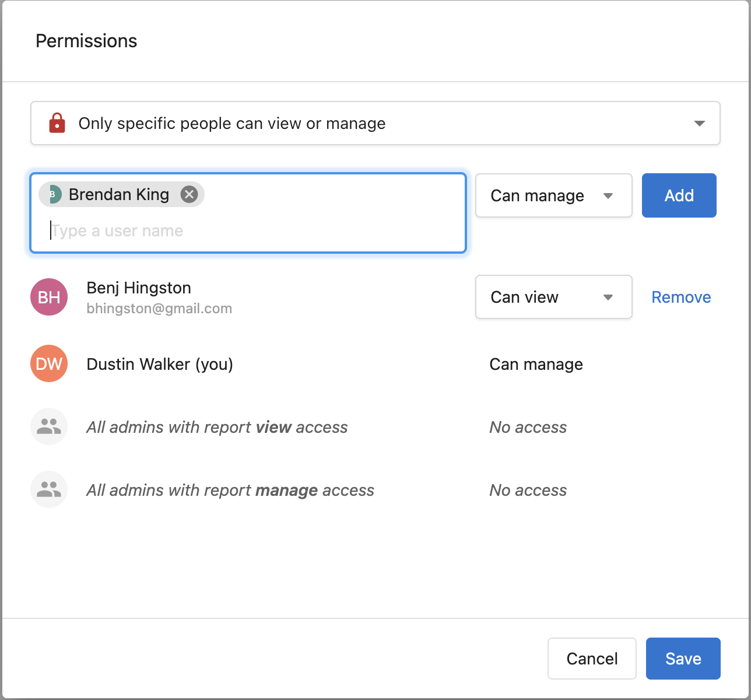Remove Benj Hingston's access
Image resolution: width=751 pixels, height=700 pixels.
tap(681, 297)
